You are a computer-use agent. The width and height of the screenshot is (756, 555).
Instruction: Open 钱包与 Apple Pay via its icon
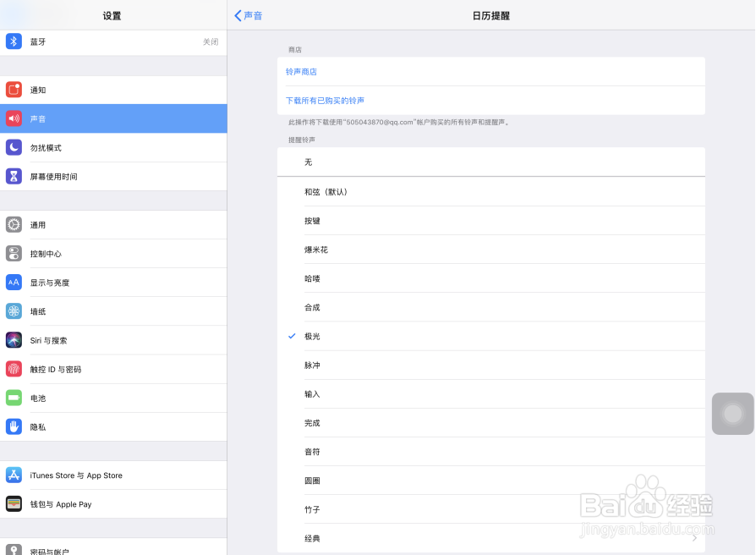tap(14, 504)
